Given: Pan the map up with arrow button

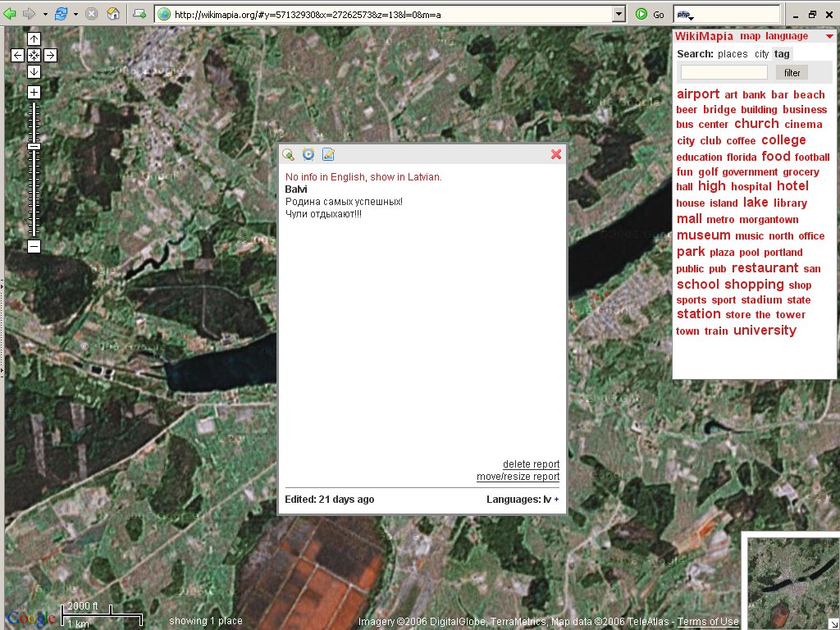Looking at the screenshot, I should 34,39.
